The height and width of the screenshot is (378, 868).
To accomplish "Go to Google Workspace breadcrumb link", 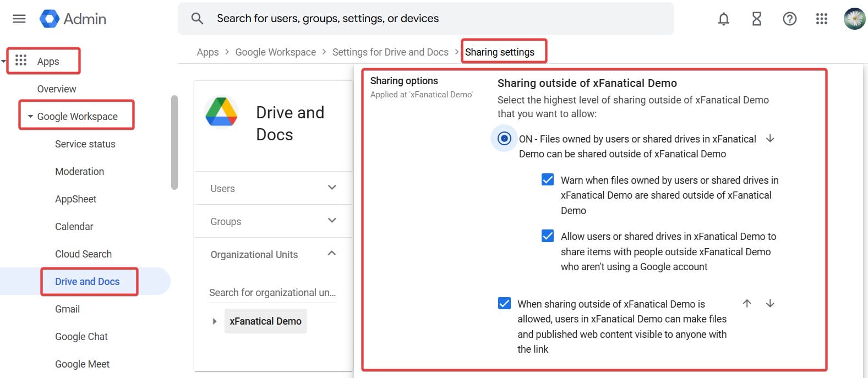I will pyautogui.click(x=276, y=52).
